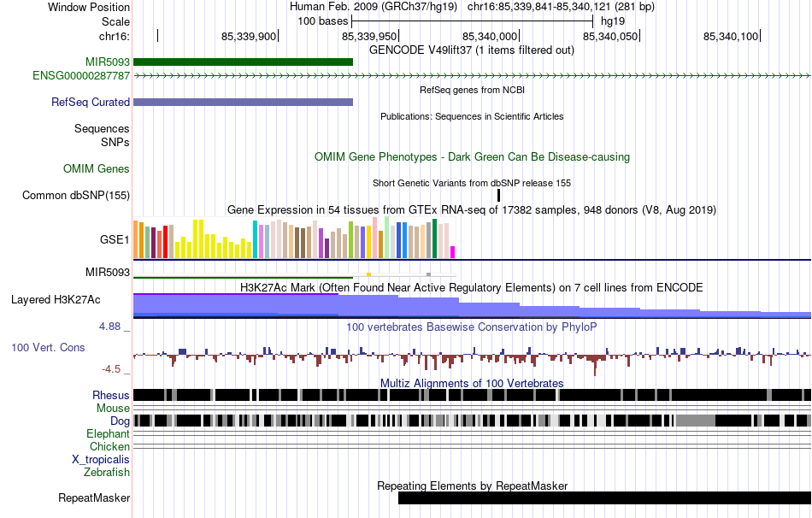This screenshot has height=518, width=812.
Task: Click the green MIR5093 gene bar
Action: (x=243, y=62)
